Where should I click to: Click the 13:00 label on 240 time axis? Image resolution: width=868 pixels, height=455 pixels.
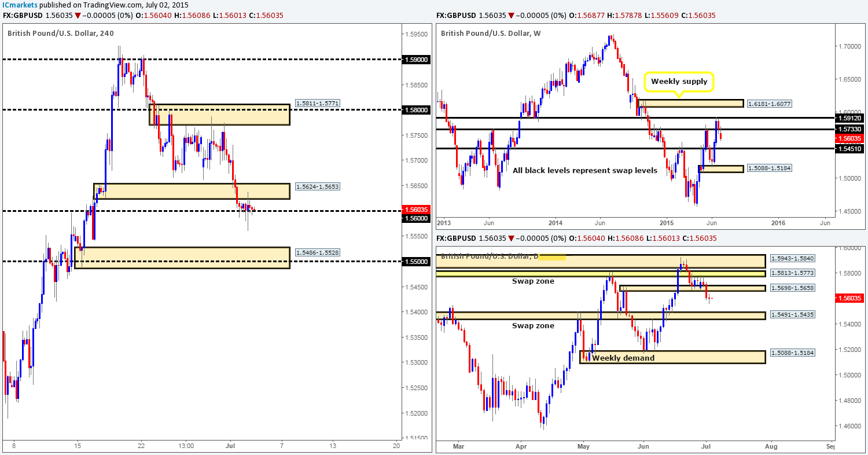pyautogui.click(x=186, y=446)
